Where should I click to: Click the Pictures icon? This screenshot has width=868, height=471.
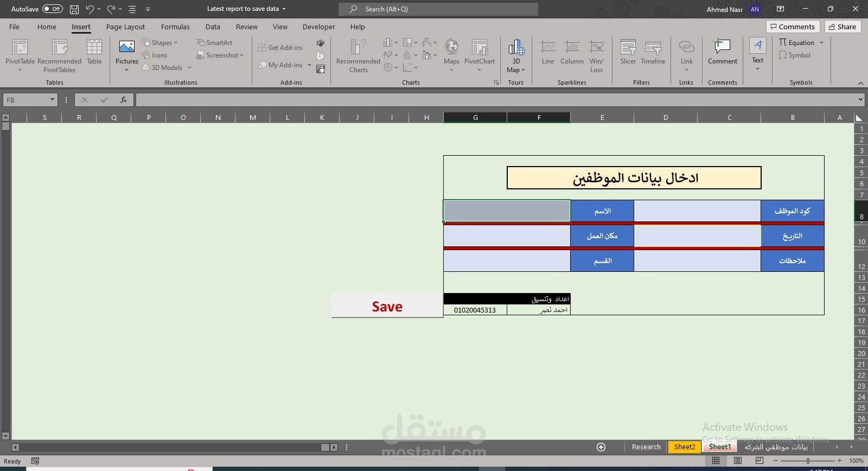click(127, 48)
